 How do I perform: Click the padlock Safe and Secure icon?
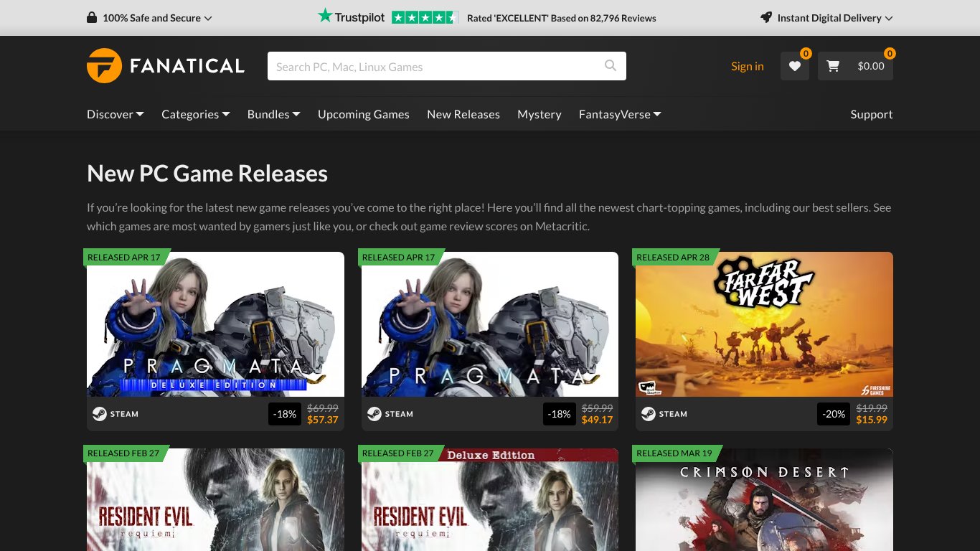pos(92,18)
